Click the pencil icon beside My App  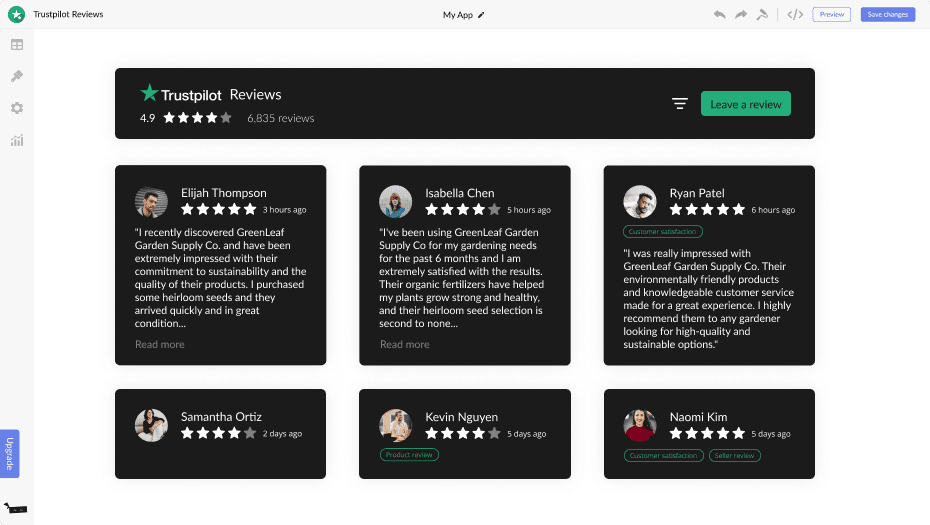point(481,15)
